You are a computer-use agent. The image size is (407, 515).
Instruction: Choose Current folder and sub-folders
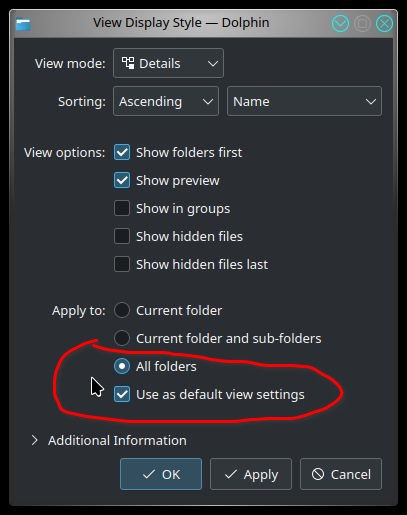click(x=122, y=338)
